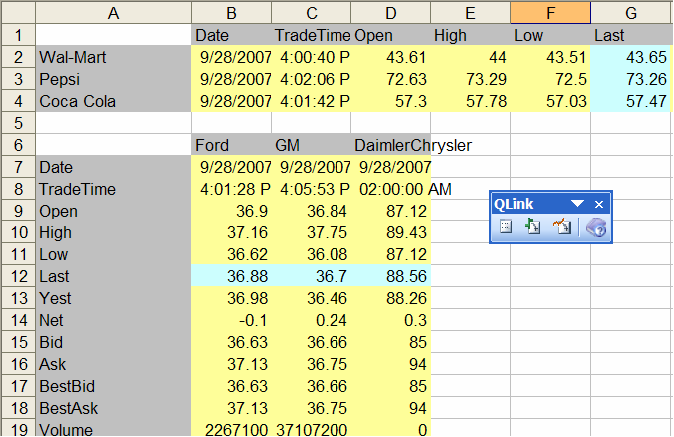This screenshot has width=674, height=437.
Task: Select the QLink toolbar title bar
Action: pos(551,204)
